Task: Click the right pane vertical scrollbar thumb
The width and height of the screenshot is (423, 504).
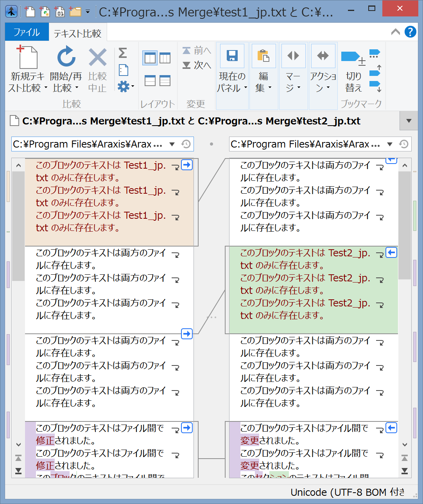Action: (x=405, y=225)
